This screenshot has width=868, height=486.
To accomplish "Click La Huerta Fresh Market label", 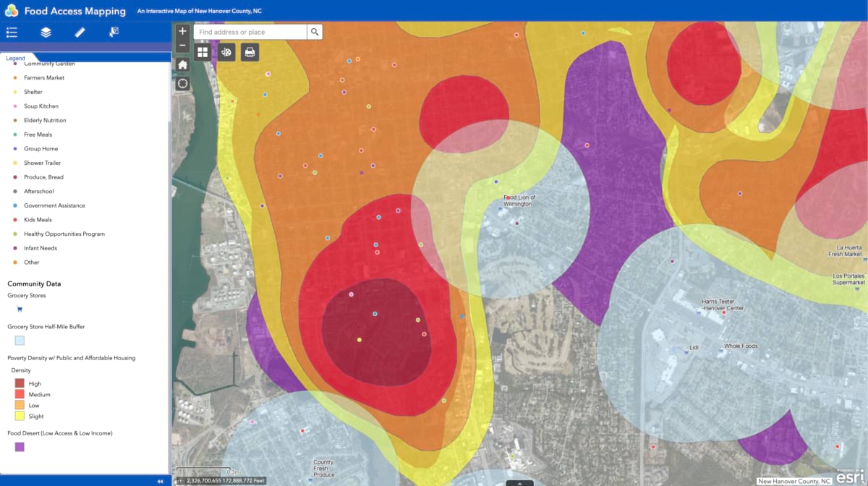I will (845, 251).
